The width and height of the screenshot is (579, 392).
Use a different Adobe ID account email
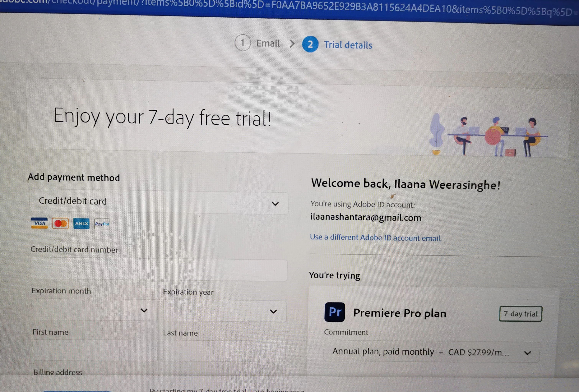pyautogui.click(x=376, y=238)
